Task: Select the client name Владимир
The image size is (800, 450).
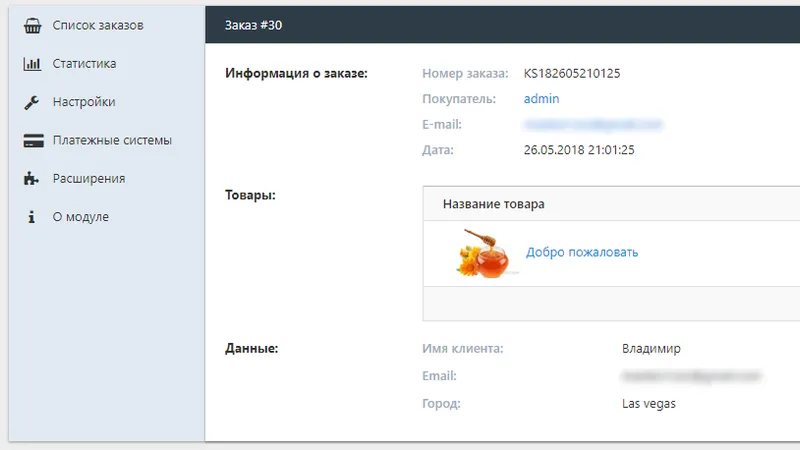Action: pyautogui.click(x=651, y=348)
